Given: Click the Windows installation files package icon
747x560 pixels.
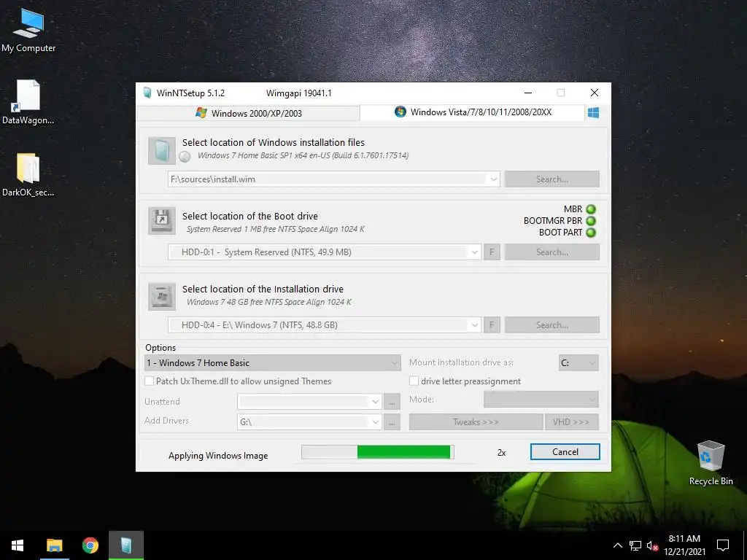Looking at the screenshot, I should tap(161, 150).
